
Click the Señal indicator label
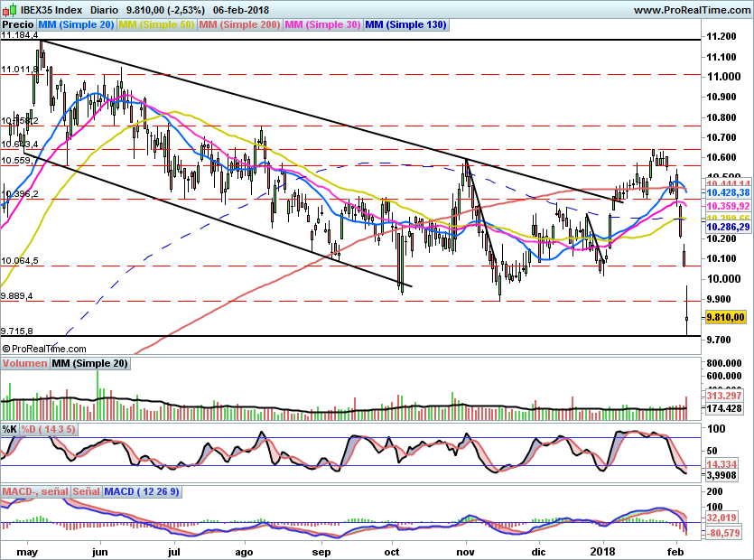pos(87,491)
